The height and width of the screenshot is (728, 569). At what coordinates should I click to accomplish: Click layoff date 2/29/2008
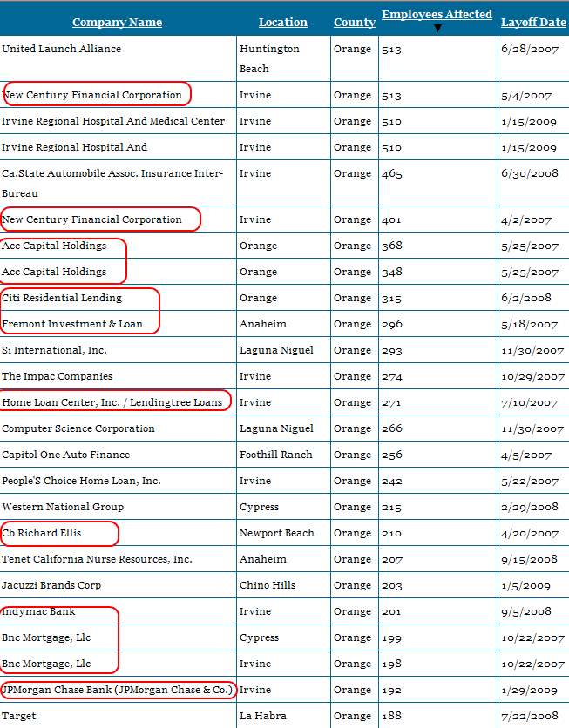pos(530,507)
